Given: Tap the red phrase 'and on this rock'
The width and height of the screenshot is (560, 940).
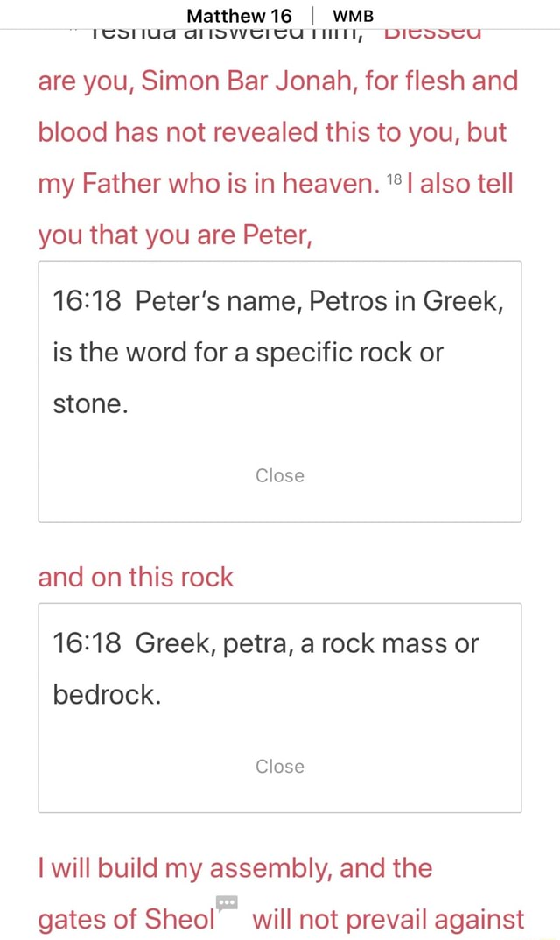Looking at the screenshot, I should click(x=135, y=577).
